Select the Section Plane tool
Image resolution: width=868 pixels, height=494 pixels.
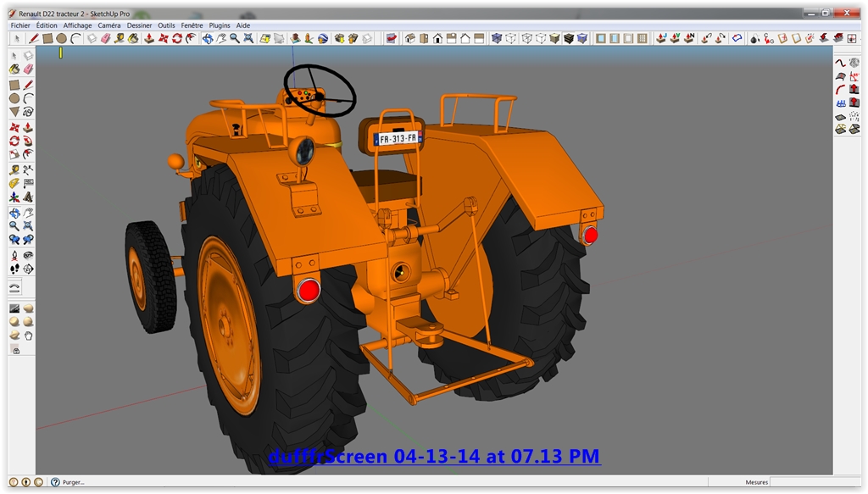(x=28, y=269)
